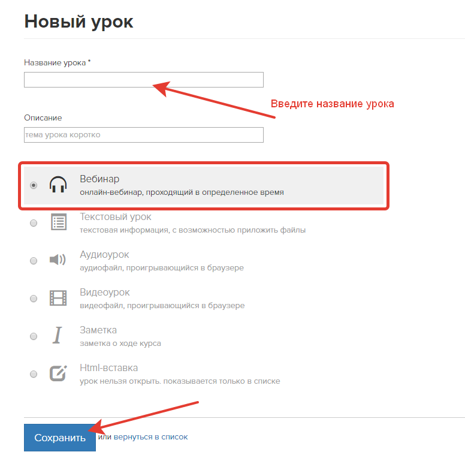Choose the Html-вставка radio button
Screen dimensions: 465x476
point(34,374)
